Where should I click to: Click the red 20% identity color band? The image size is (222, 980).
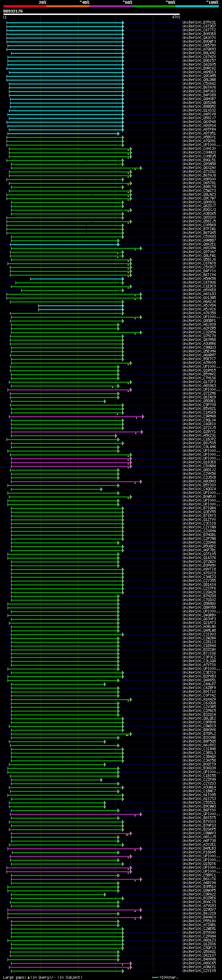[x=25, y=6]
